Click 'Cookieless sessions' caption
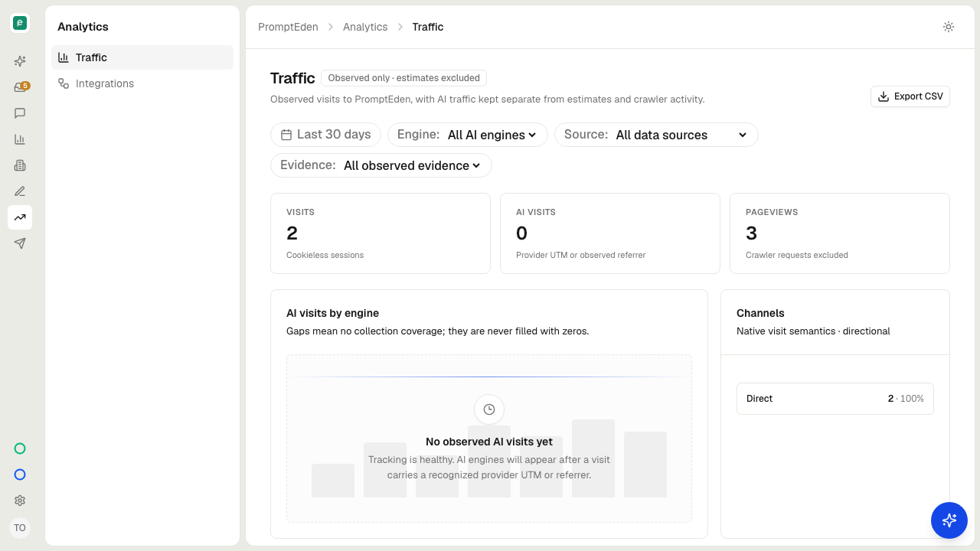The width and height of the screenshot is (980, 551). click(x=325, y=255)
